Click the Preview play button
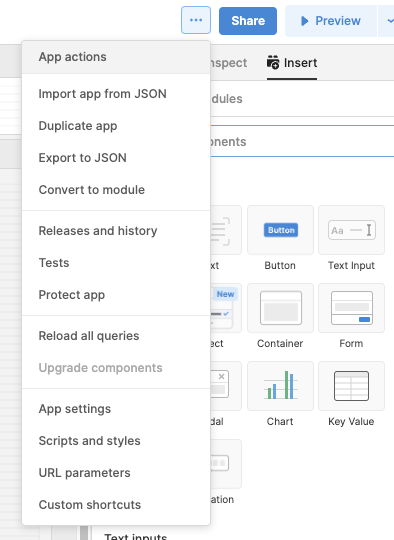This screenshot has width=394, height=540. click(331, 21)
